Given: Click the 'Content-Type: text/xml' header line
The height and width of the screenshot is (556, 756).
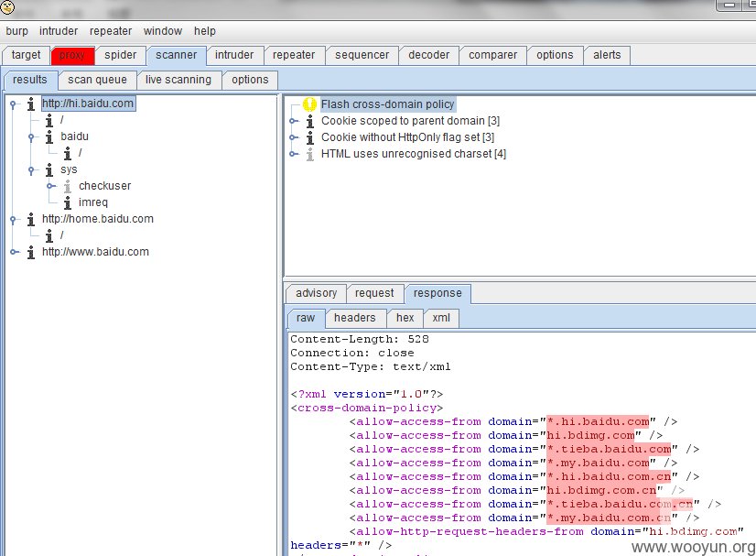Looking at the screenshot, I should click(x=371, y=366).
